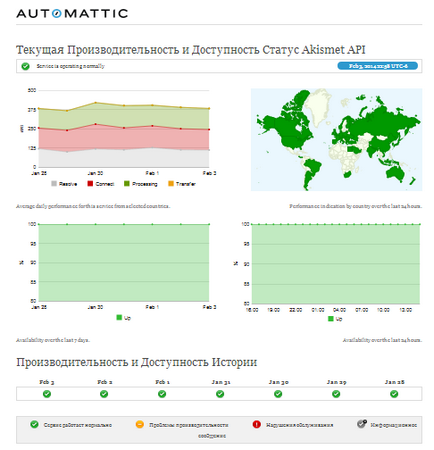Click the 'Availability over the last 7 days' caption
Screen dimensions: 434x450
[53, 340]
